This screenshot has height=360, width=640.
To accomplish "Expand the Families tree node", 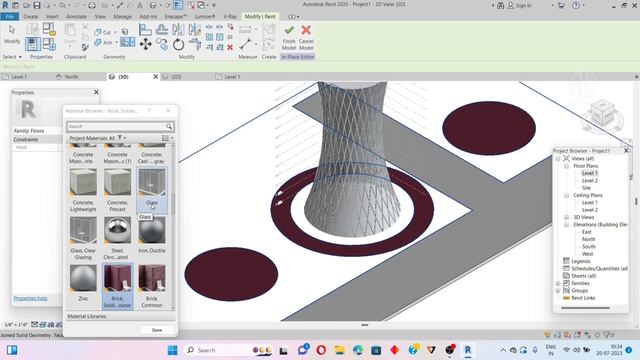I will pyautogui.click(x=558, y=283).
